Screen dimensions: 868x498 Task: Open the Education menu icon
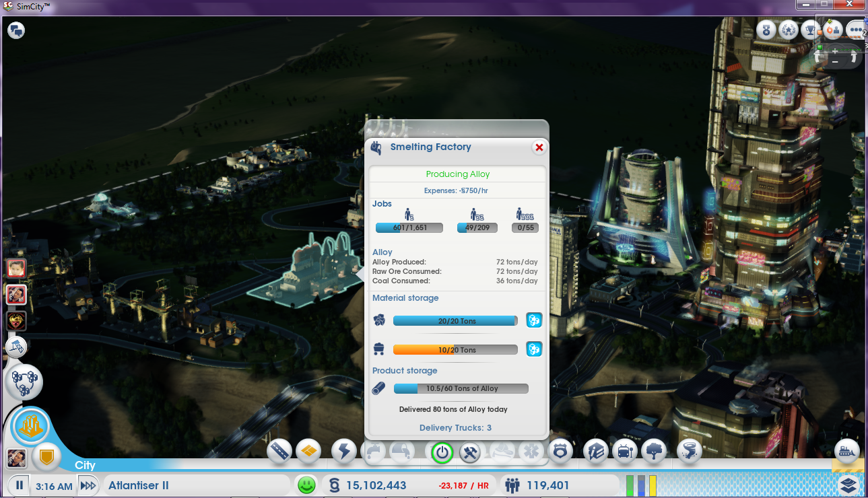point(595,452)
